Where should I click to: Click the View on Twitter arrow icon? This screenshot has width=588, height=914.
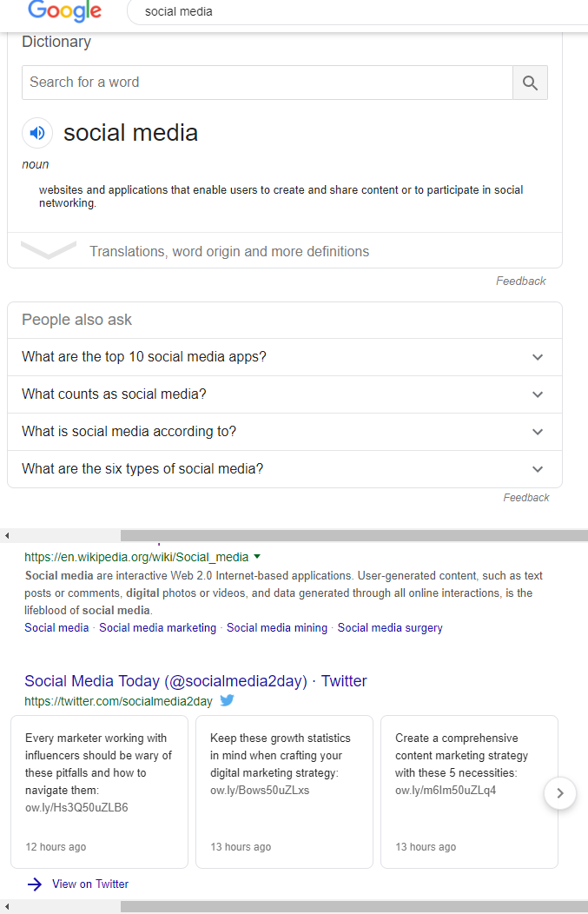click(x=34, y=884)
